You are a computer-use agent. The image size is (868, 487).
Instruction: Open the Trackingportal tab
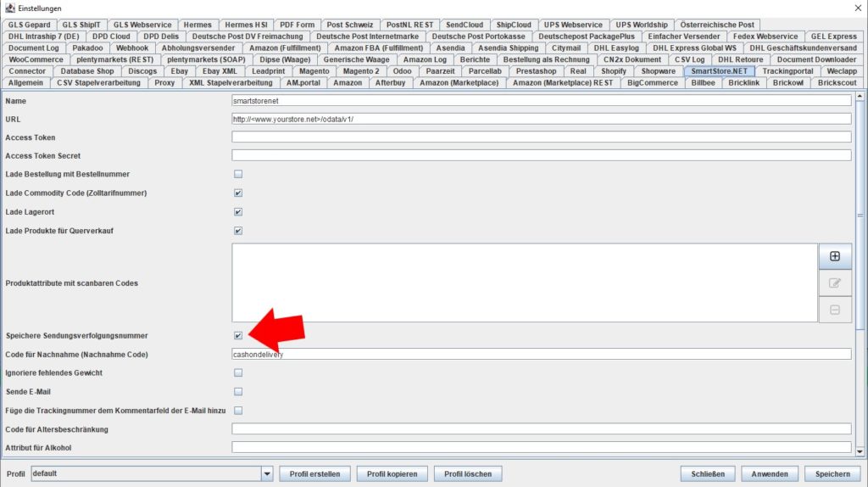click(x=787, y=71)
